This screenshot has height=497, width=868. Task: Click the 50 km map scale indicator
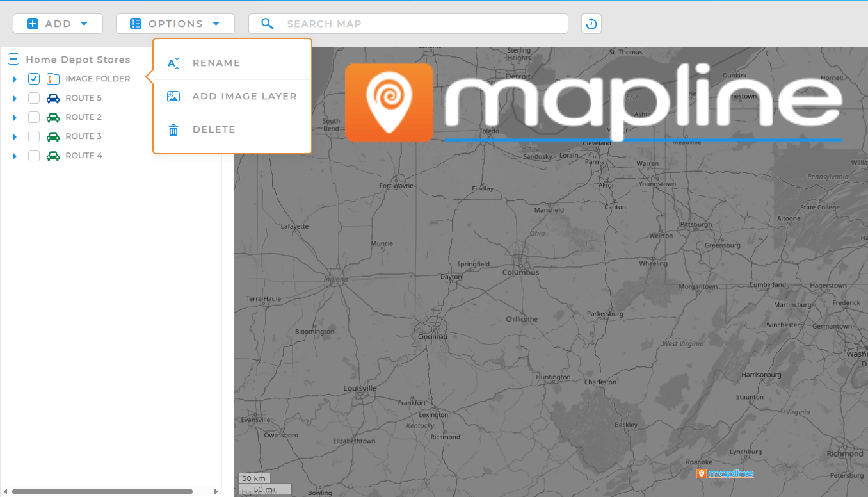pyautogui.click(x=254, y=478)
